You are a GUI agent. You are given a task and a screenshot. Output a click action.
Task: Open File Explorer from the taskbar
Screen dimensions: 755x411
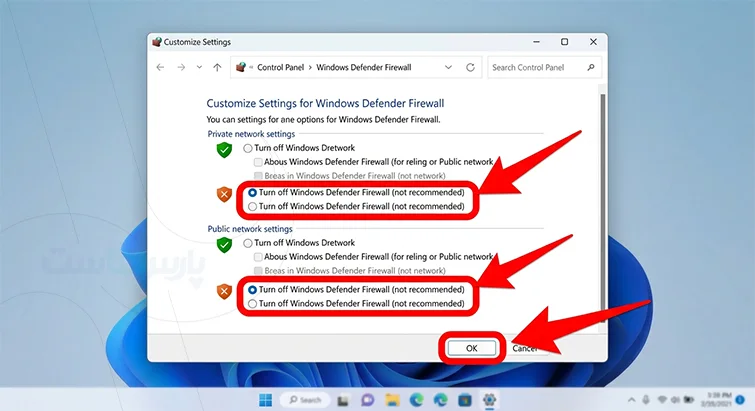pyautogui.click(x=392, y=400)
